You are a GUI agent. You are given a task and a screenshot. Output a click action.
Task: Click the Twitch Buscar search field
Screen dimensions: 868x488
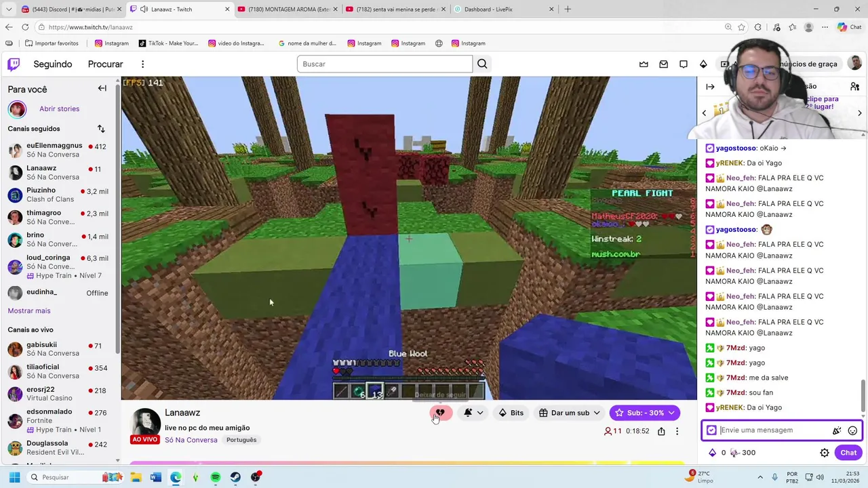tap(384, 64)
